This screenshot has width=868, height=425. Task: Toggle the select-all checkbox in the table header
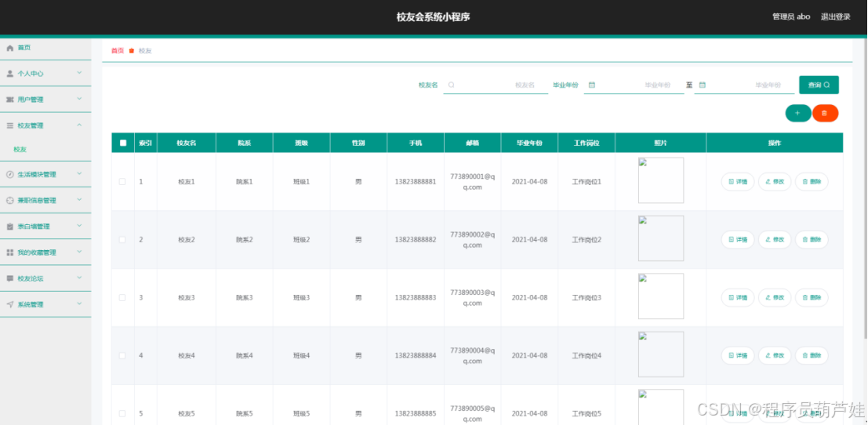coord(123,143)
